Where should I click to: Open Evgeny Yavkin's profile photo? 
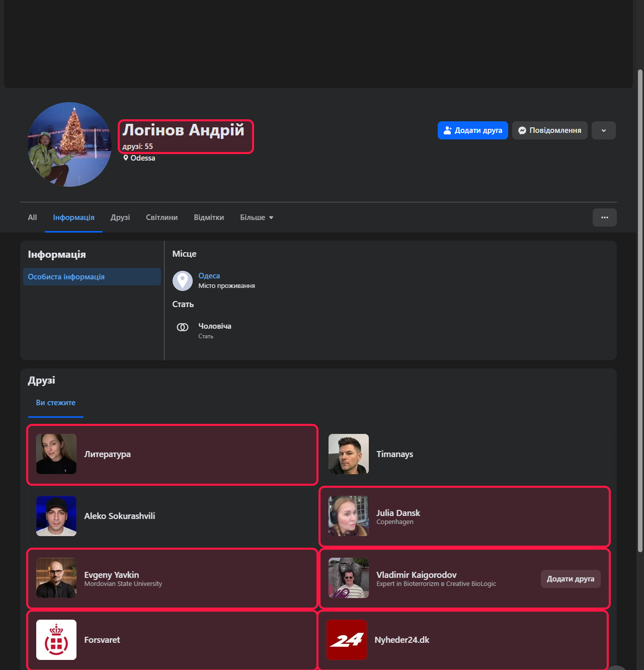pos(56,578)
